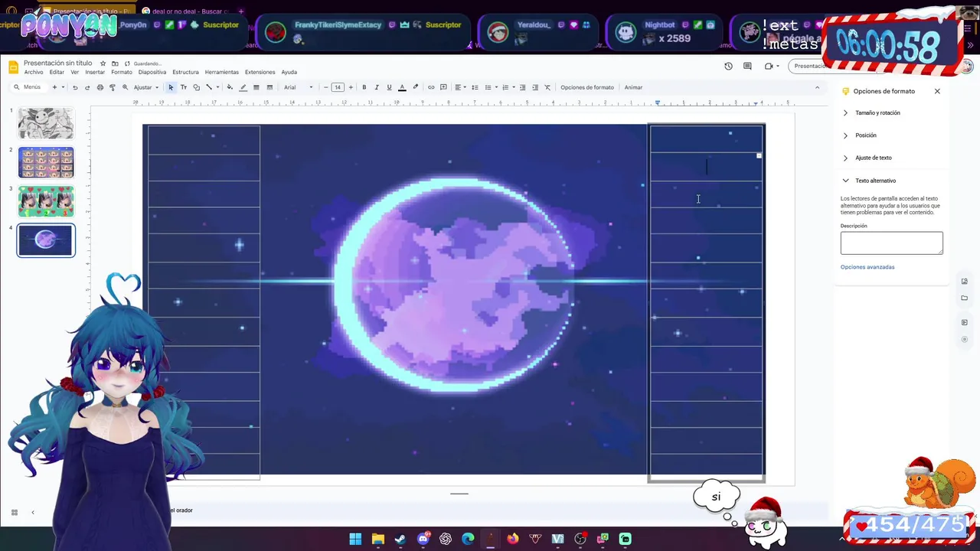Click the Animar button
The image size is (980, 551).
633,87
